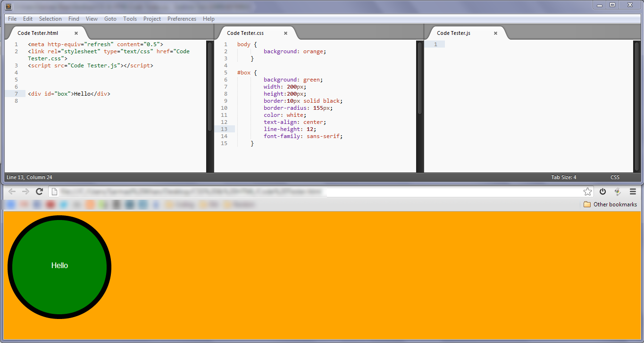Click the browser back arrow

click(x=12, y=191)
